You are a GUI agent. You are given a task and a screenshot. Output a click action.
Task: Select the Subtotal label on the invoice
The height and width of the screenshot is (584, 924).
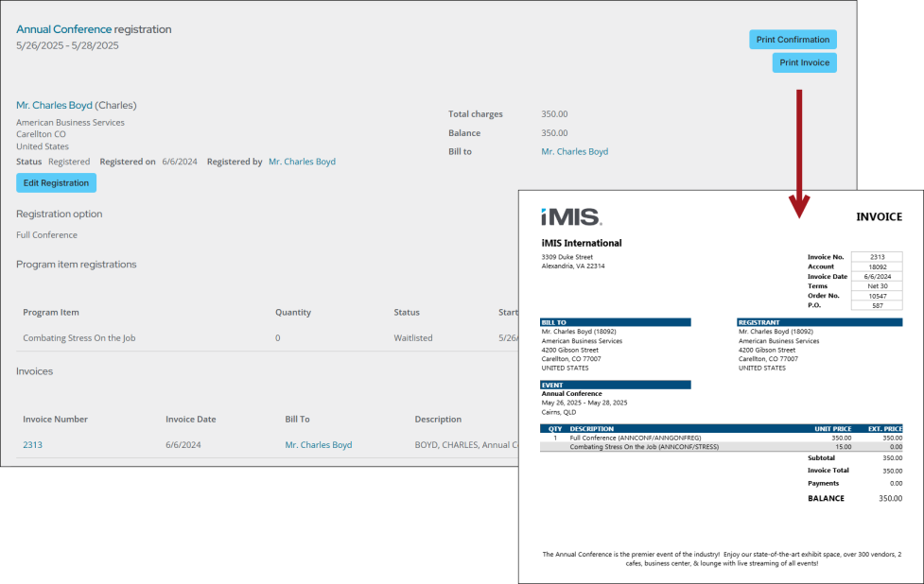click(x=821, y=458)
